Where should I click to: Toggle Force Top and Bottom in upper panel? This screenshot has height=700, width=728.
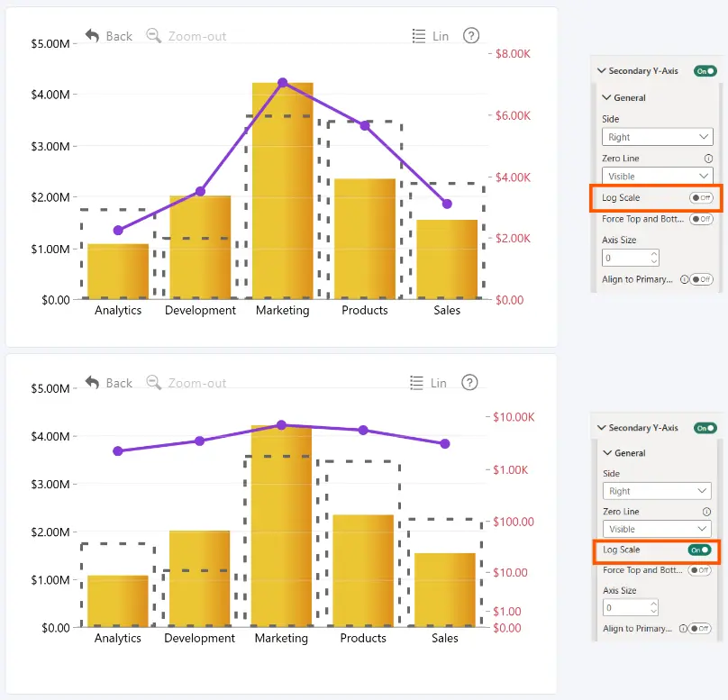(701, 219)
